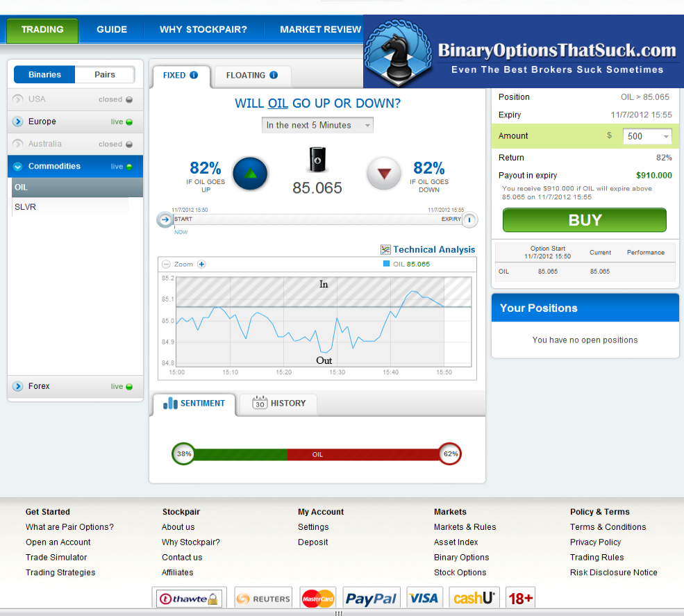The width and height of the screenshot is (684, 616).
Task: Open 'What are Pair Options?' link
Action: coord(69,527)
